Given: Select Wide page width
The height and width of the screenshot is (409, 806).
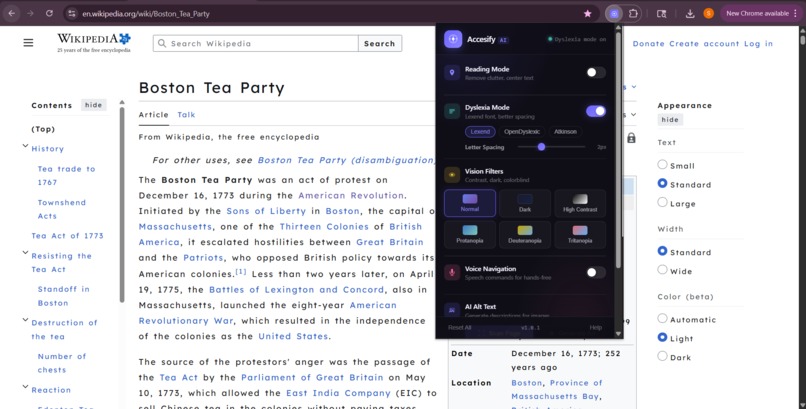Looking at the screenshot, I should [663, 270].
